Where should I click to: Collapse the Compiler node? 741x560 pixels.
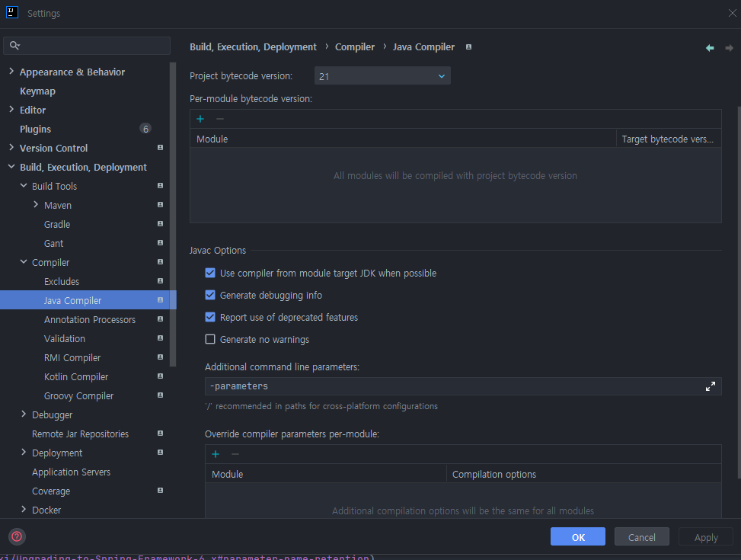coord(24,261)
